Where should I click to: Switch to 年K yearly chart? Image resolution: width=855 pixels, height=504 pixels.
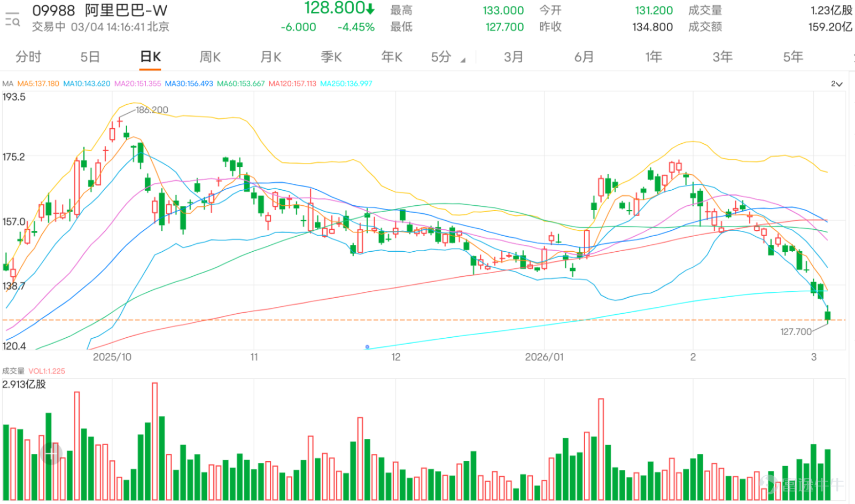[x=392, y=57]
